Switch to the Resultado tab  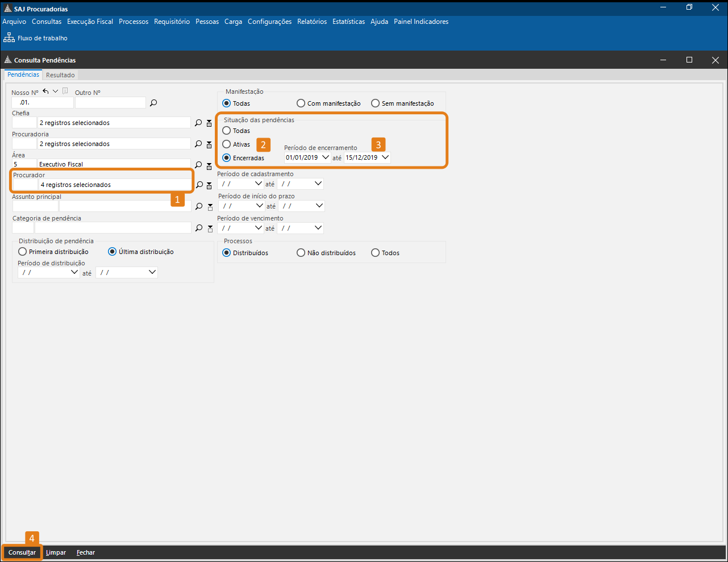click(60, 75)
